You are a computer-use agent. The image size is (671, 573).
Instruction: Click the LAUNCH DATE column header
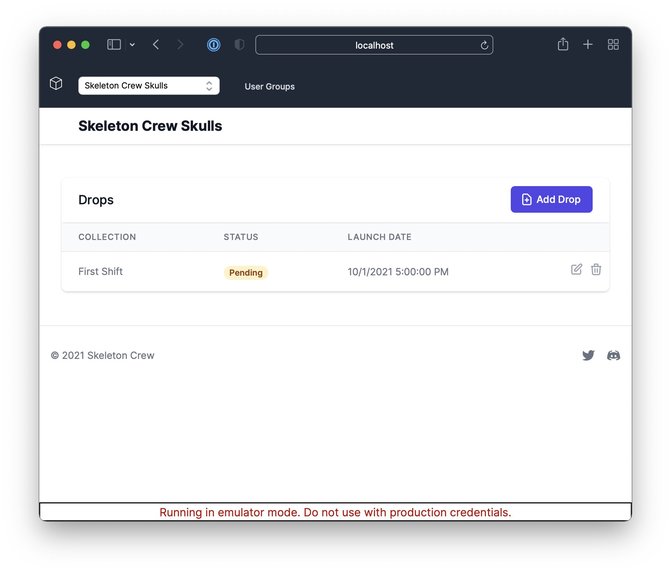(x=379, y=237)
